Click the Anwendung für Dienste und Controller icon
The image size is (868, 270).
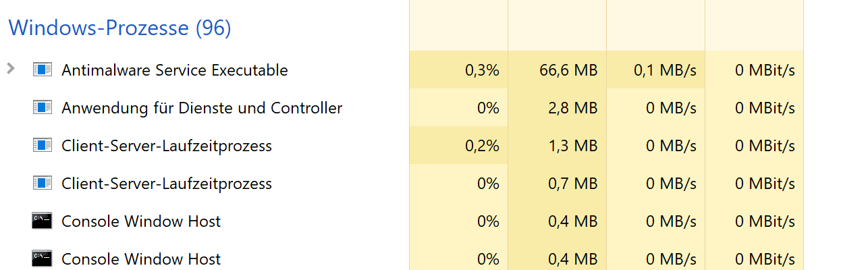43,107
